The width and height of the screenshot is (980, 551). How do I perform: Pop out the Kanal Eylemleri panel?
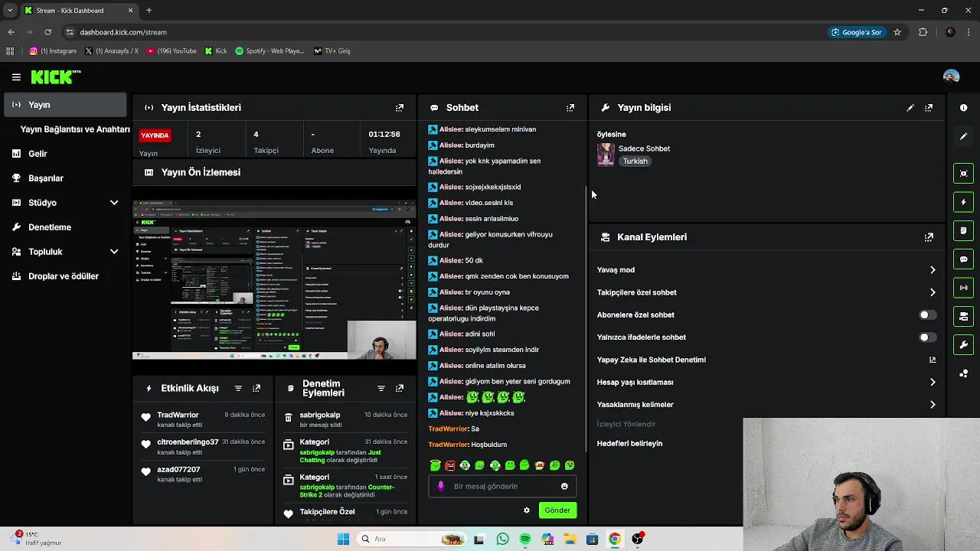[929, 237]
